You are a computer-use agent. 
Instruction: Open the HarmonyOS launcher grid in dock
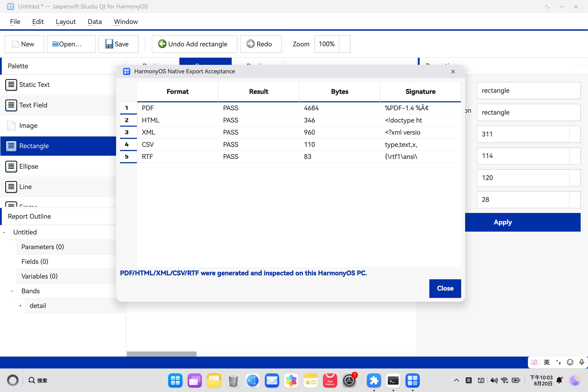pyautogui.click(x=175, y=381)
